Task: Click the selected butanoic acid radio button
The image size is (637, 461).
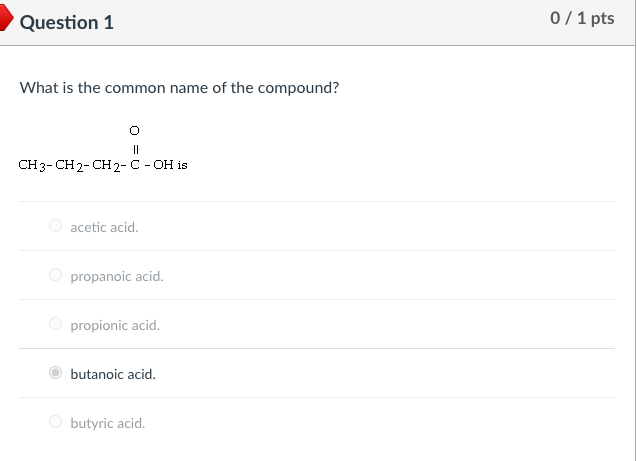Action: point(55,372)
